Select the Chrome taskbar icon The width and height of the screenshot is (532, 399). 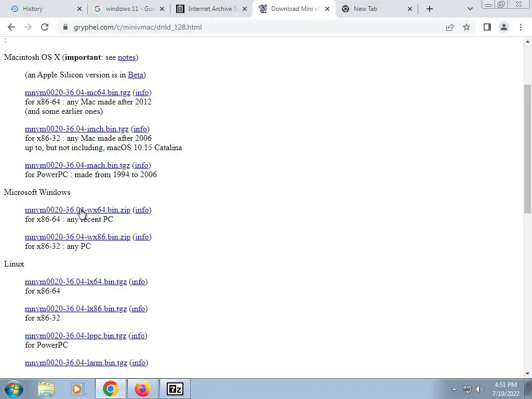click(111, 389)
